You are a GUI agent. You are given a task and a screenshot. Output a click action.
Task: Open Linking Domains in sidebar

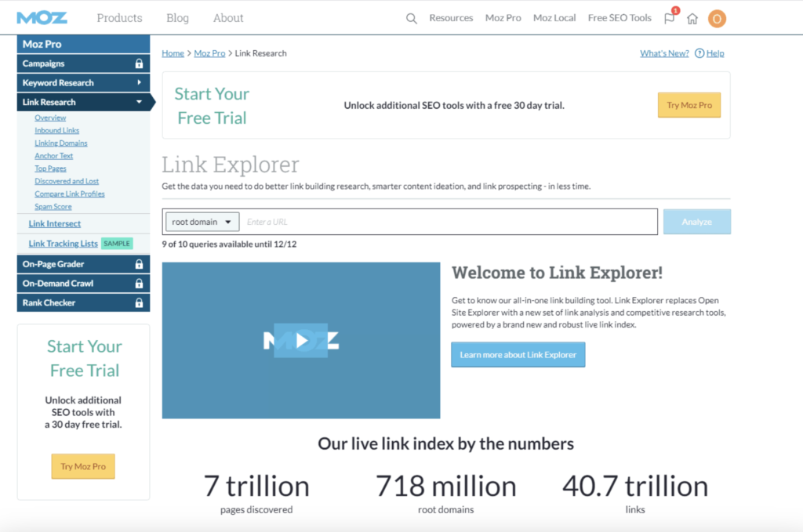pyautogui.click(x=61, y=143)
